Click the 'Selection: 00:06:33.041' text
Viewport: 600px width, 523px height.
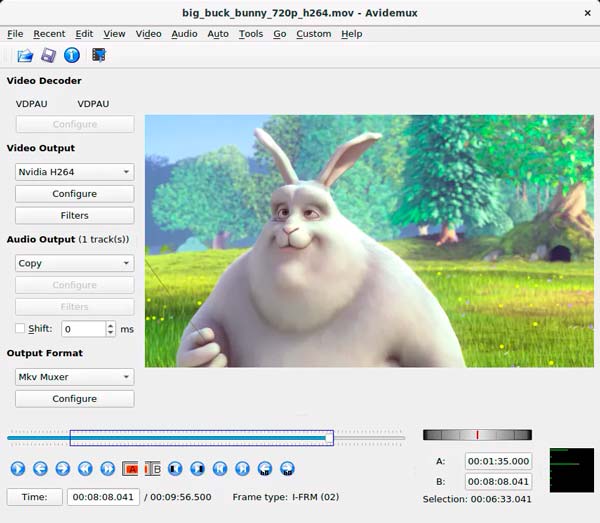tap(477, 499)
